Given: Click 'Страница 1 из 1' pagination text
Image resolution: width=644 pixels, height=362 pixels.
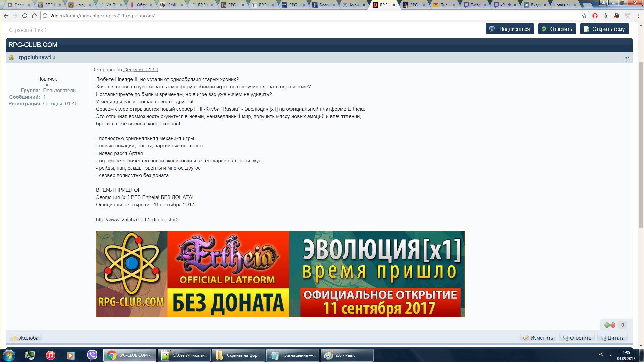Looking at the screenshot, I should point(28,30).
